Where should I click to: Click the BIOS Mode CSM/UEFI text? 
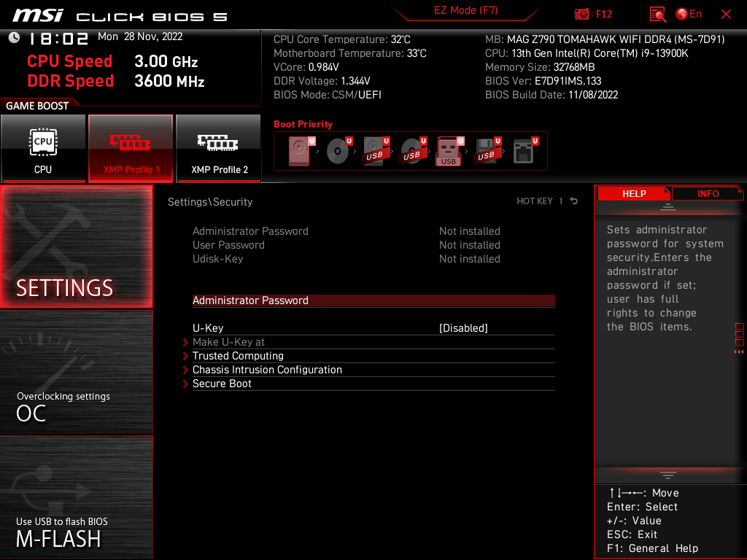pyautogui.click(x=328, y=95)
